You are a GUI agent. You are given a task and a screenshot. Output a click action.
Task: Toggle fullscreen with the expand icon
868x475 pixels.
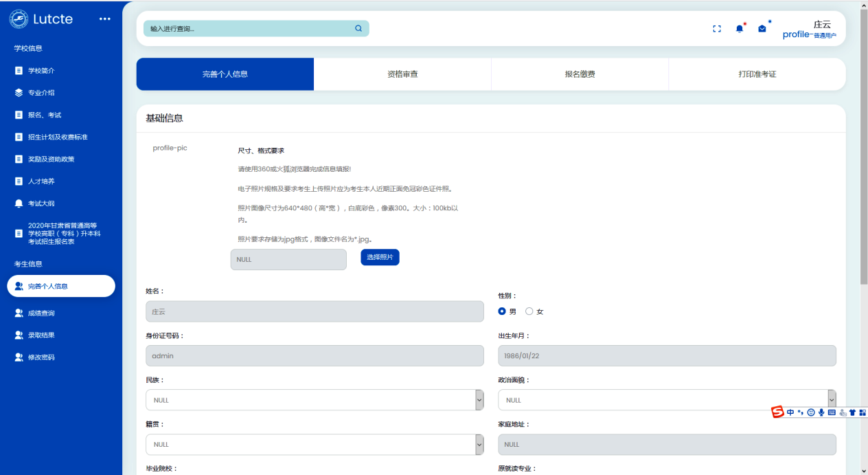click(717, 28)
